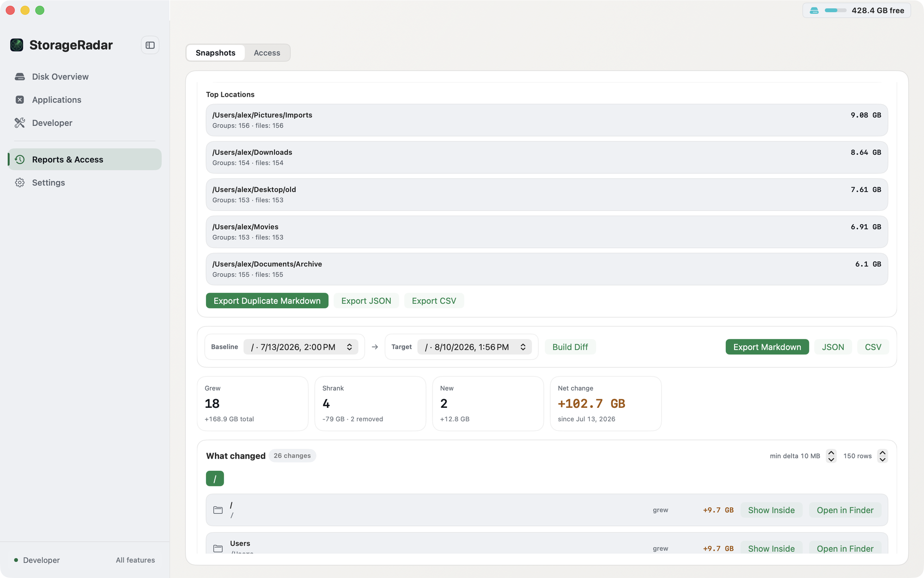Select /Users/alex/Downloads location row
Image resolution: width=924 pixels, height=578 pixels.
[547, 157]
